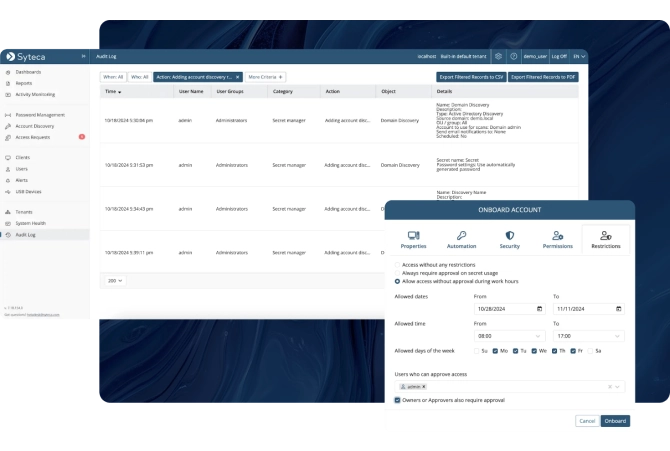The image size is (670, 451).
Task: Open the help question mark icon
Action: point(514,56)
